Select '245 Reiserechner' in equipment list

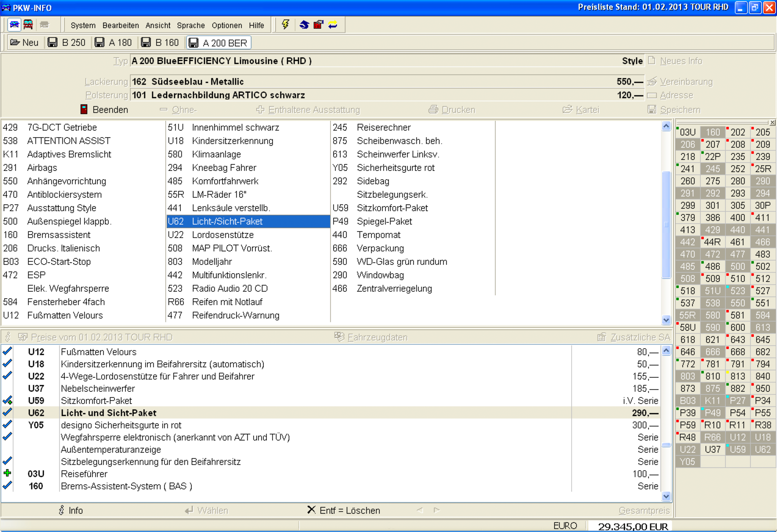click(x=413, y=127)
